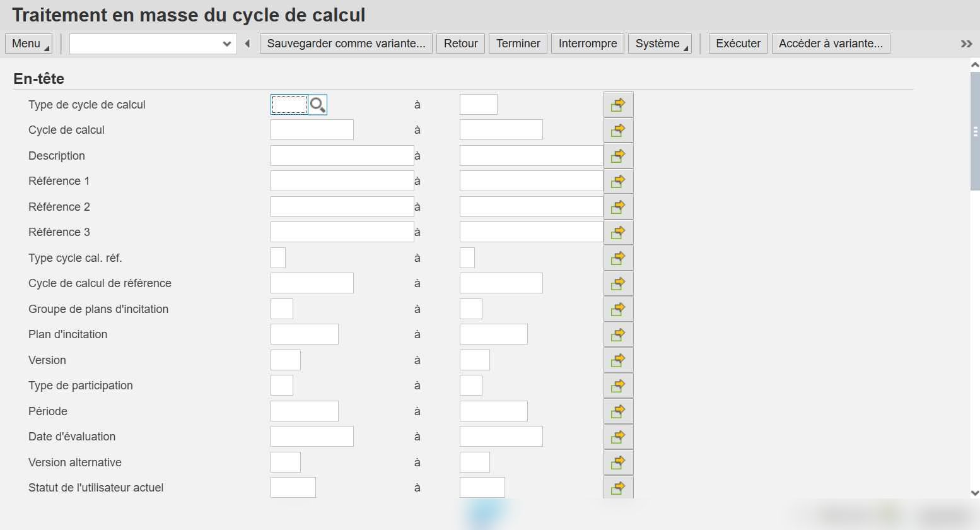Open multiple selection for Cycle de calcul de référence

point(618,283)
